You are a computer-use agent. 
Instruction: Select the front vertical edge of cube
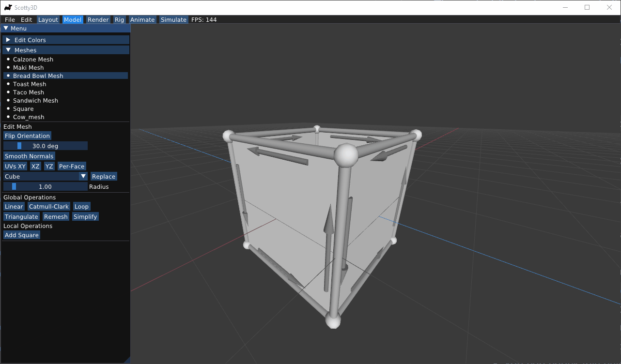(340, 240)
